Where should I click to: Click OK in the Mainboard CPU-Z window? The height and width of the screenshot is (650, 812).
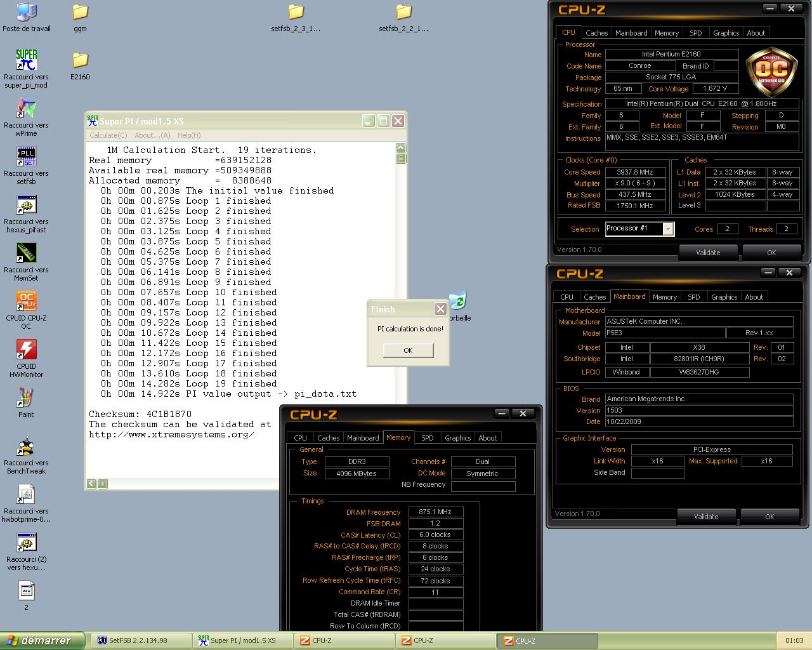769,517
